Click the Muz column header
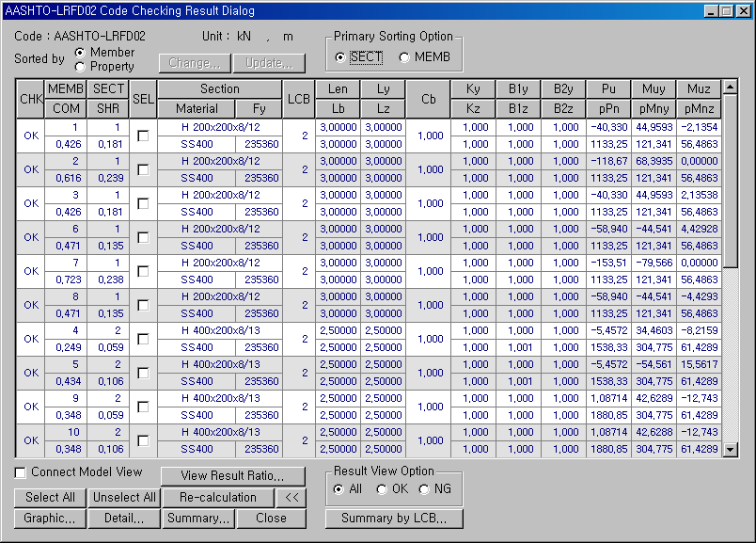 tap(699, 89)
